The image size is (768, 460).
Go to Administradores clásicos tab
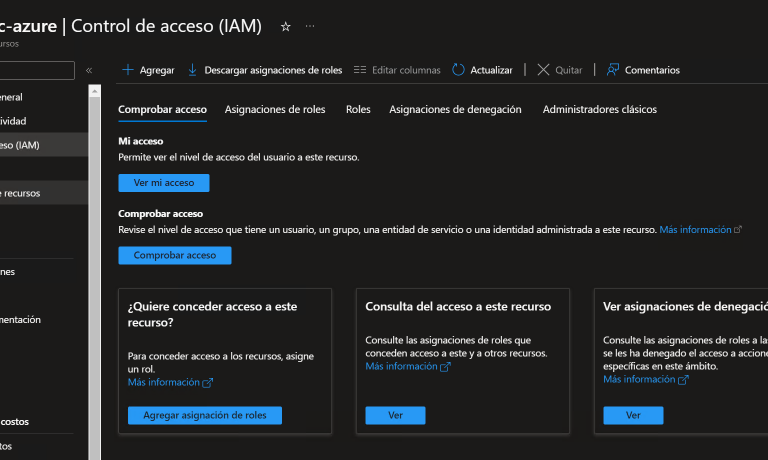[599, 110]
